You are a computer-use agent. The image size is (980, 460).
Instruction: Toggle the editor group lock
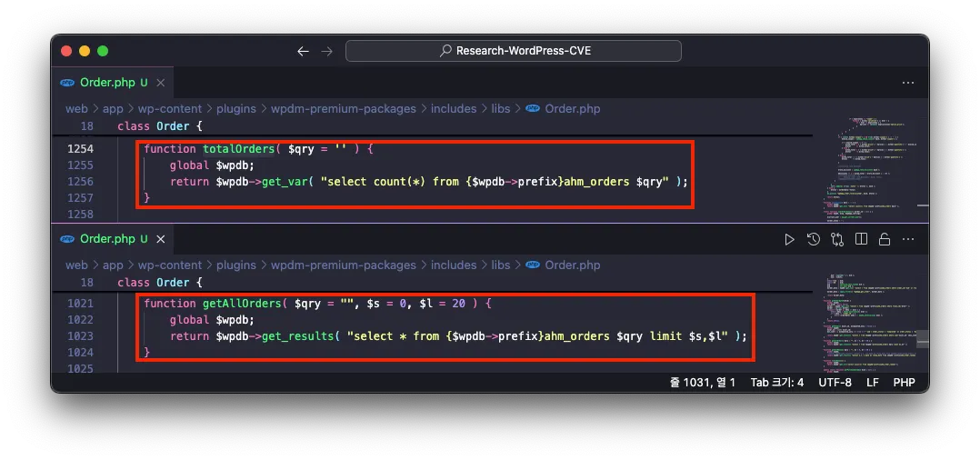[885, 239]
